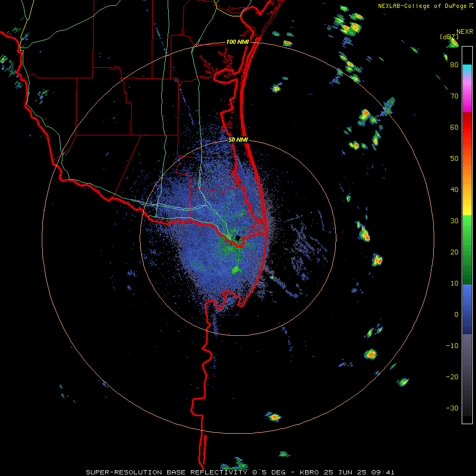Click the 50 NMI range ring label
Image resolution: width=476 pixels, height=476 pixels.
coord(239,140)
